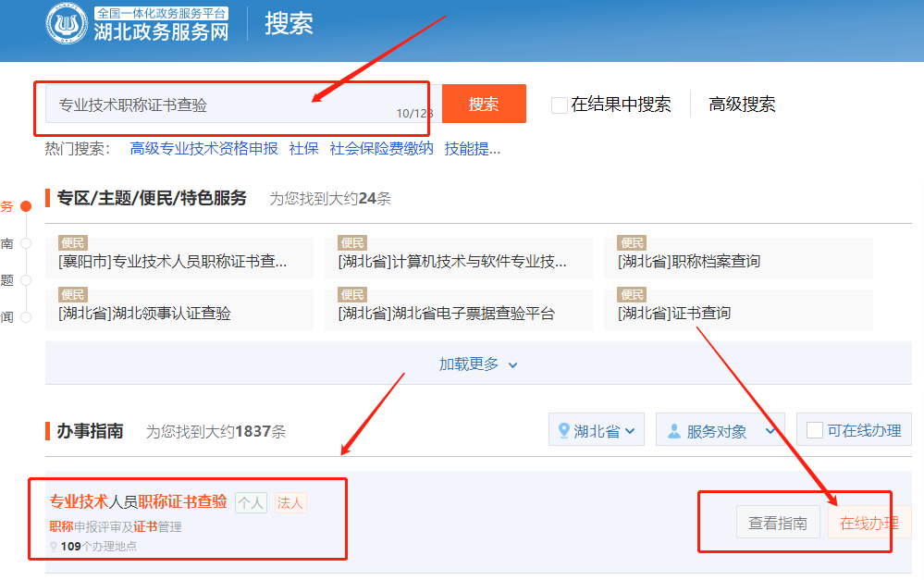Open [湖北省]湖北省电子票据查验平台 card
The width and height of the screenshot is (924, 580).
coord(459,309)
